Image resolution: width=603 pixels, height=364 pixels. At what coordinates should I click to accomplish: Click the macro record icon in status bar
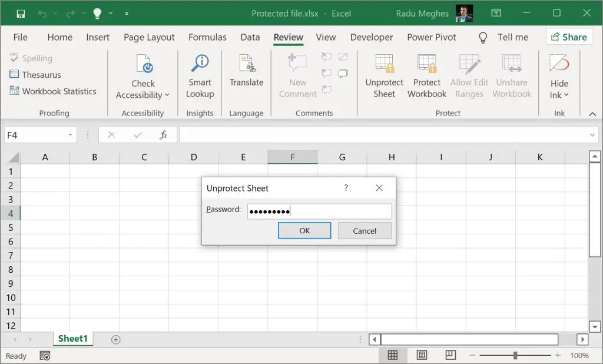(44, 356)
